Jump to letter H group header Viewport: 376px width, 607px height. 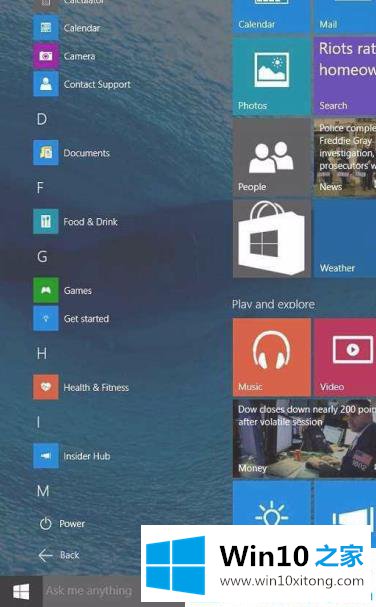(x=42, y=353)
